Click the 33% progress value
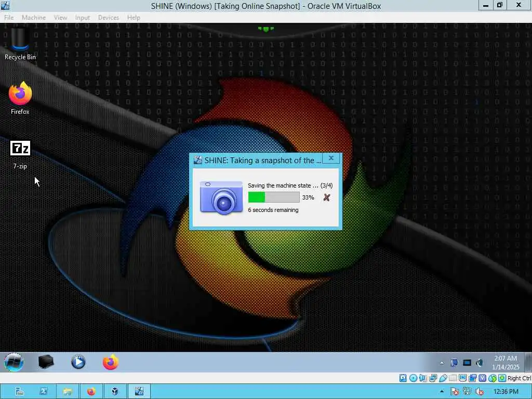Image resolution: width=532 pixels, height=399 pixels. [x=308, y=197]
